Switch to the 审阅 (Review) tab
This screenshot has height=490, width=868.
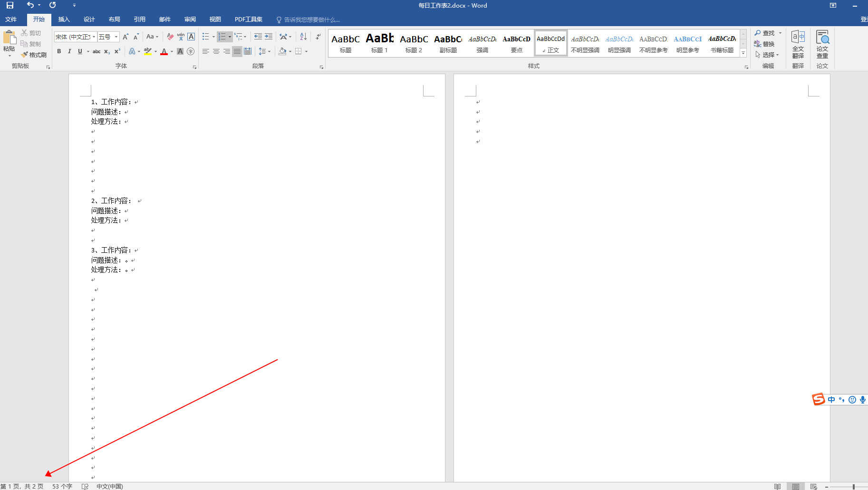point(190,19)
